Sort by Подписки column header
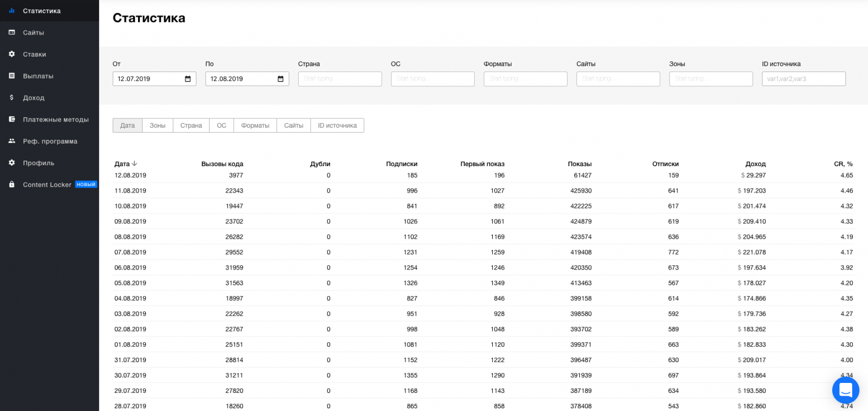The width and height of the screenshot is (868, 411). [x=402, y=164]
